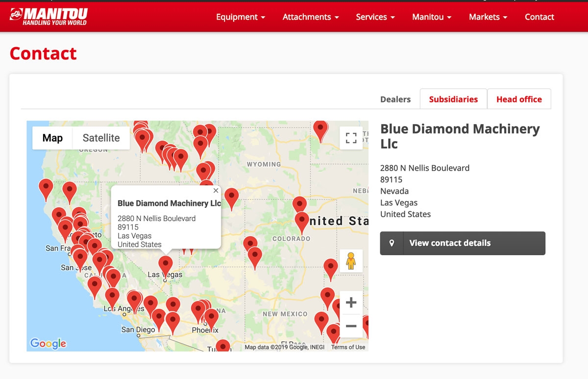
Task: Expand the Attachments navigation menu
Action: (x=311, y=17)
